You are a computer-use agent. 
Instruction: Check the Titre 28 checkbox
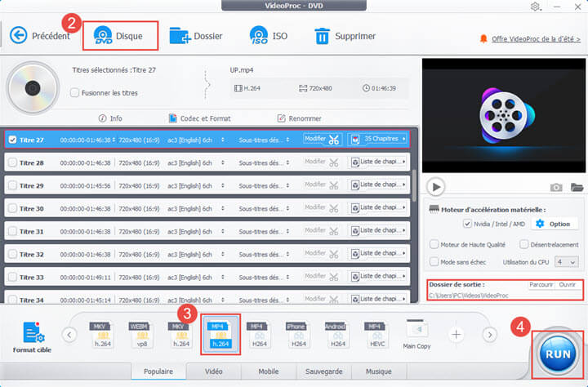click(x=13, y=162)
